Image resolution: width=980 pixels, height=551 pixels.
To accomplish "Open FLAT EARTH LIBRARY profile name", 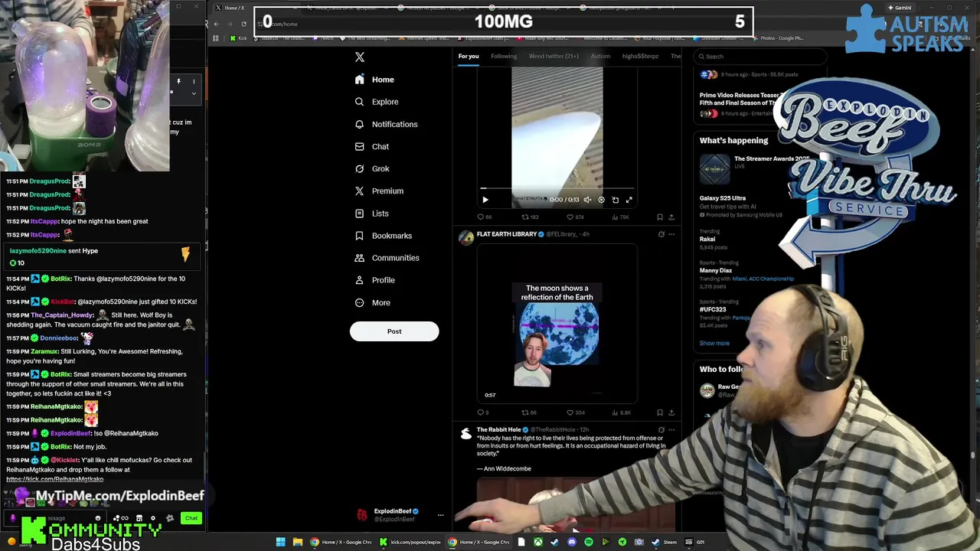I will [507, 234].
